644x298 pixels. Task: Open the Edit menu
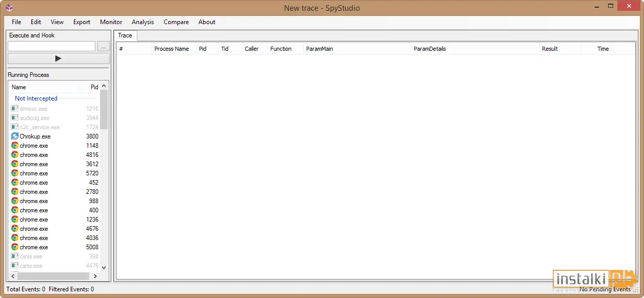[x=36, y=22]
